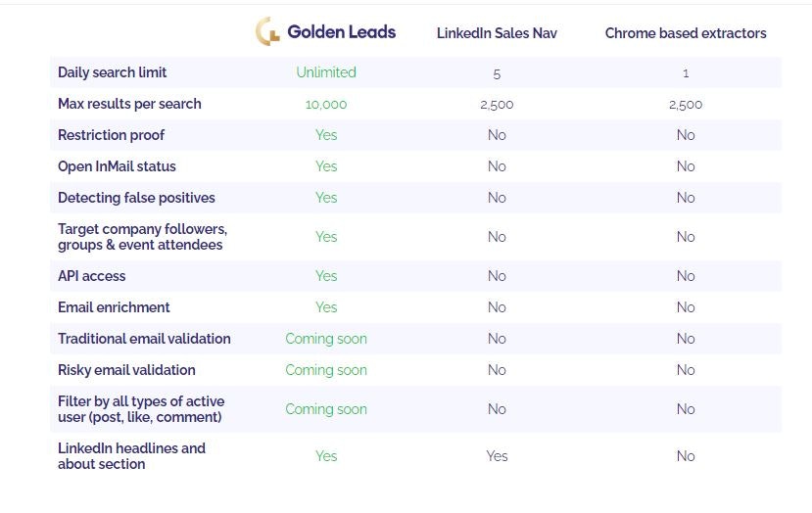The height and width of the screenshot is (513, 812).
Task: Click the Golden Leads logo icon
Action: point(267,31)
